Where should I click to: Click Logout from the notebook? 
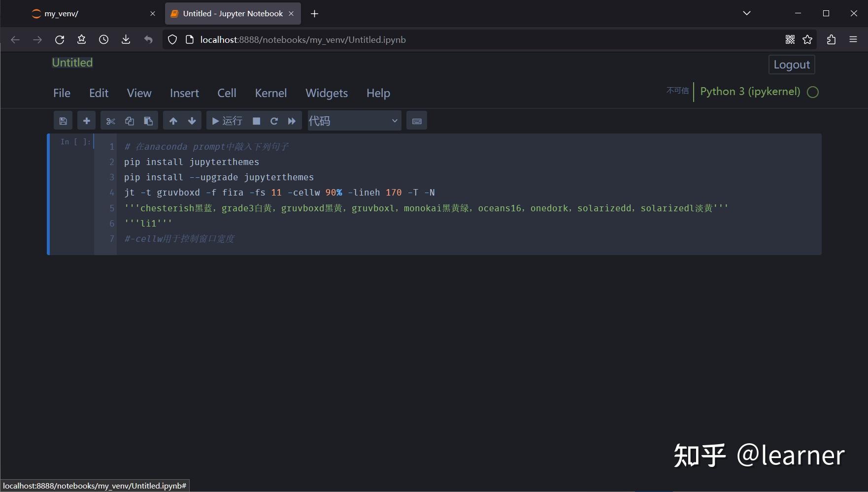791,65
